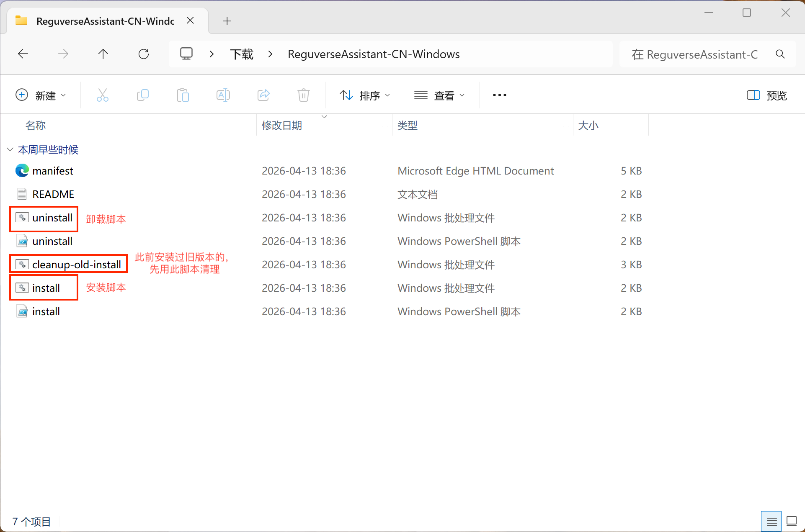Toggle the 预览 preview pane
This screenshot has height=532, width=805.
coord(766,95)
